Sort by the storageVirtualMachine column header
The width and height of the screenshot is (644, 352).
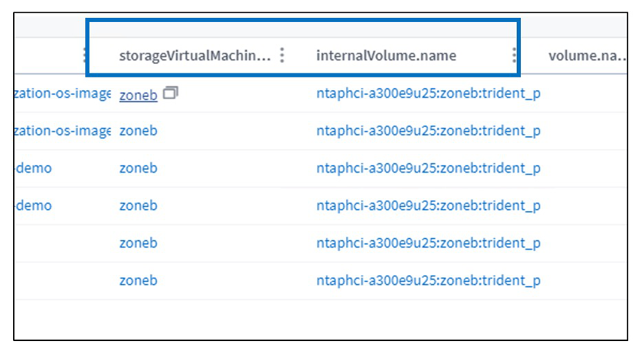(x=195, y=56)
